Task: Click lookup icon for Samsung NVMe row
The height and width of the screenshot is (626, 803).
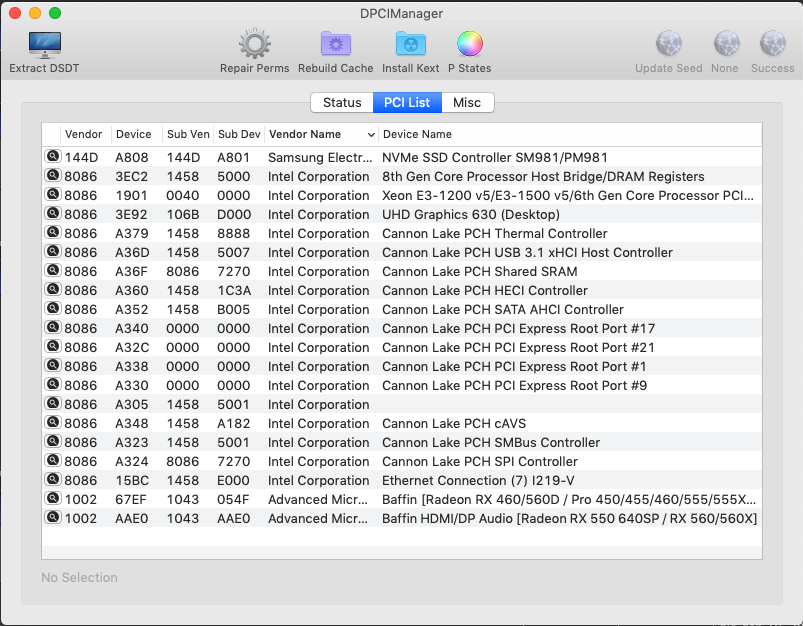Action: click(53, 156)
